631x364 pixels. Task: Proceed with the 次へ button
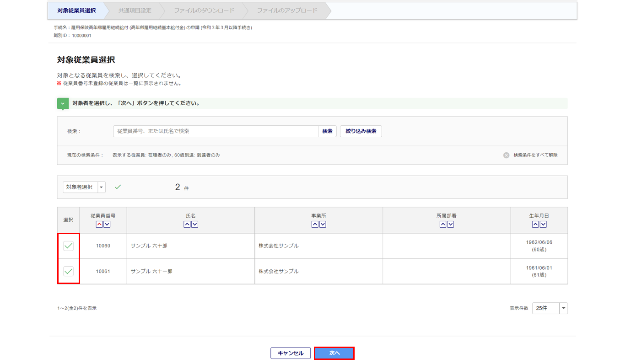[x=334, y=353]
